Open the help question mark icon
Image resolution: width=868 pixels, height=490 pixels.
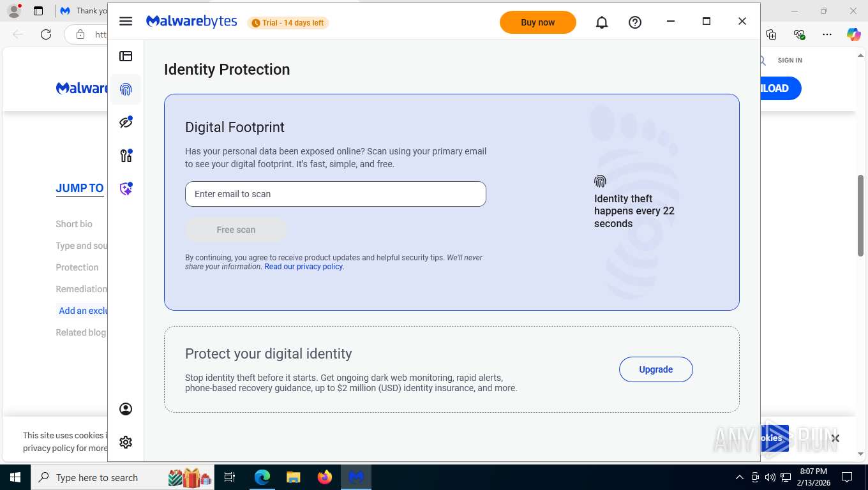coord(635,22)
